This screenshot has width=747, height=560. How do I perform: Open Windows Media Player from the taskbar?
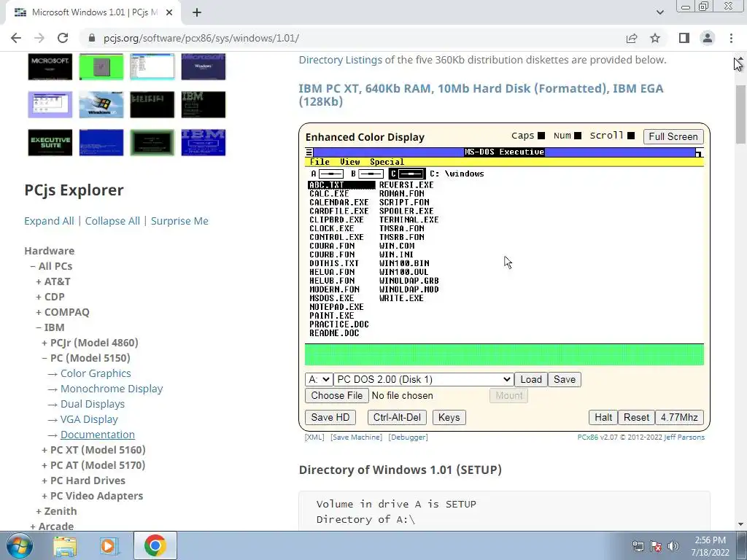click(108, 545)
